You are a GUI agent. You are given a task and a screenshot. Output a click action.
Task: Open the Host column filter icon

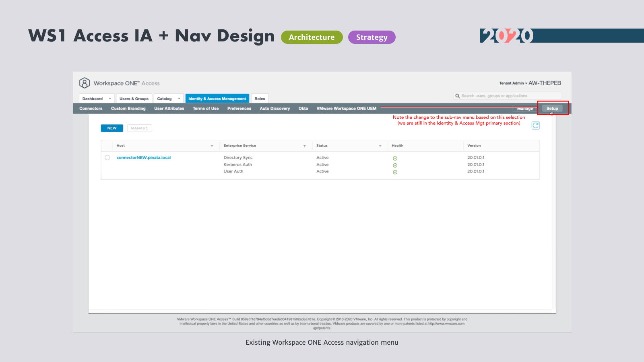click(212, 146)
